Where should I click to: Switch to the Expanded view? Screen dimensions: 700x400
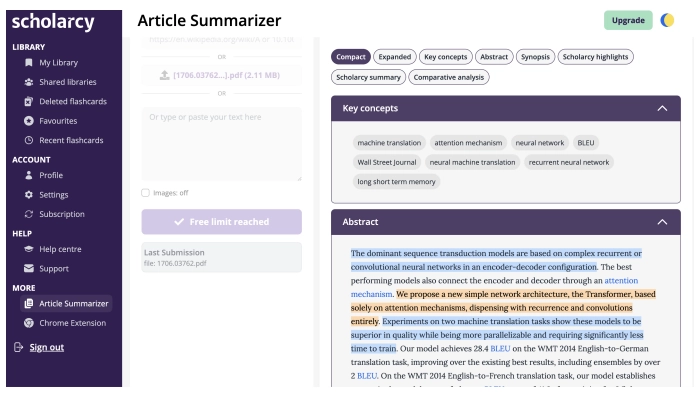(395, 57)
